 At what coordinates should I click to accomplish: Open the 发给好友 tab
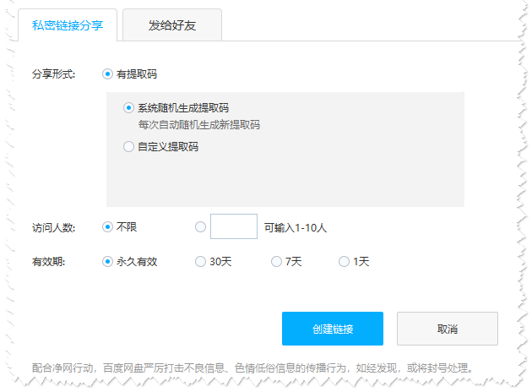pyautogui.click(x=172, y=25)
